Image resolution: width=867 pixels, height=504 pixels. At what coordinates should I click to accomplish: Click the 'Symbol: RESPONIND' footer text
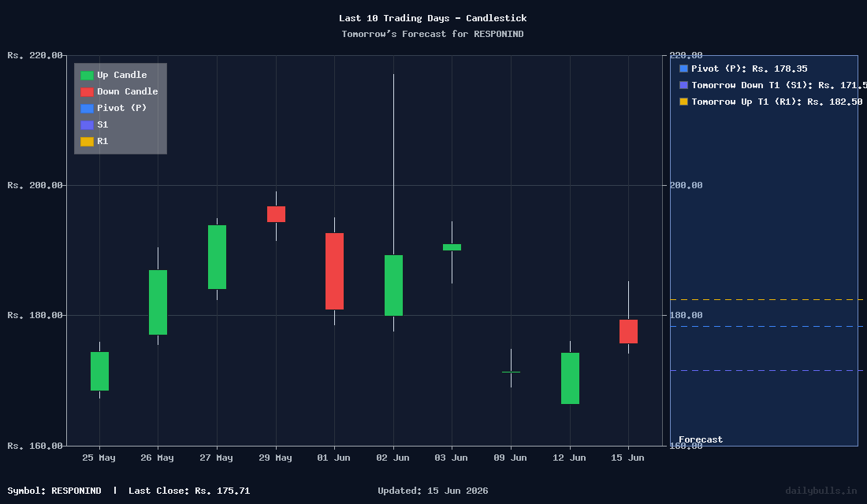(x=54, y=491)
